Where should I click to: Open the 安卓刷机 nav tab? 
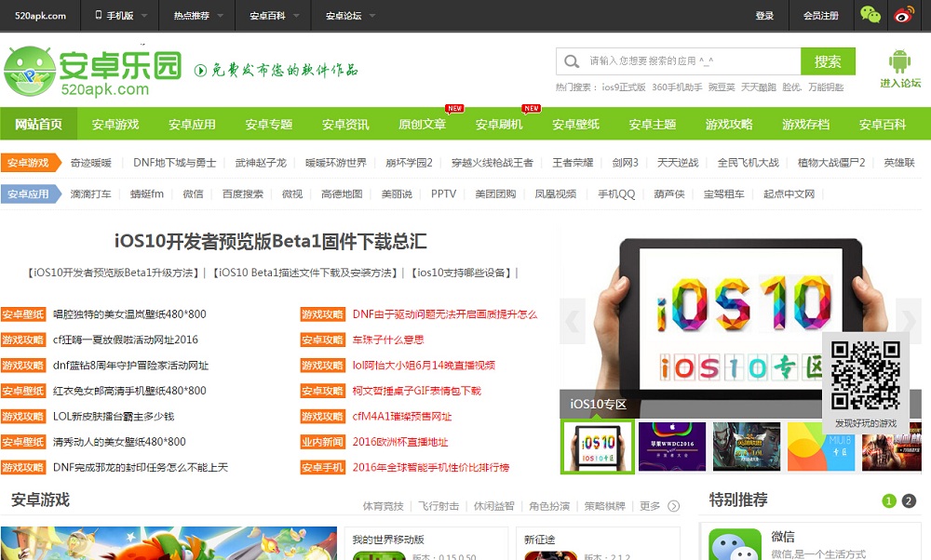499,124
